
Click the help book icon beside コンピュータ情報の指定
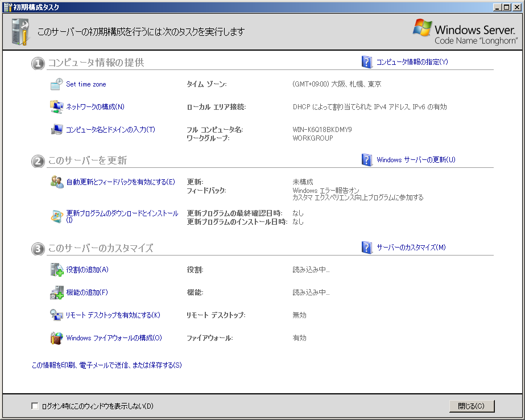point(367,62)
